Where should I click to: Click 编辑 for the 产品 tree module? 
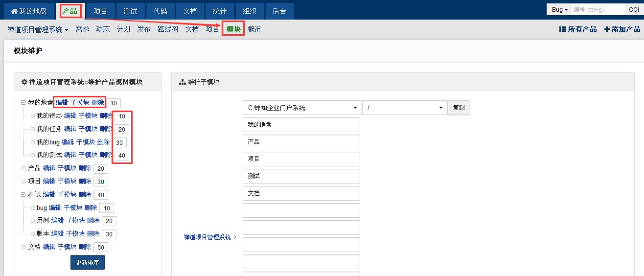pos(49,168)
